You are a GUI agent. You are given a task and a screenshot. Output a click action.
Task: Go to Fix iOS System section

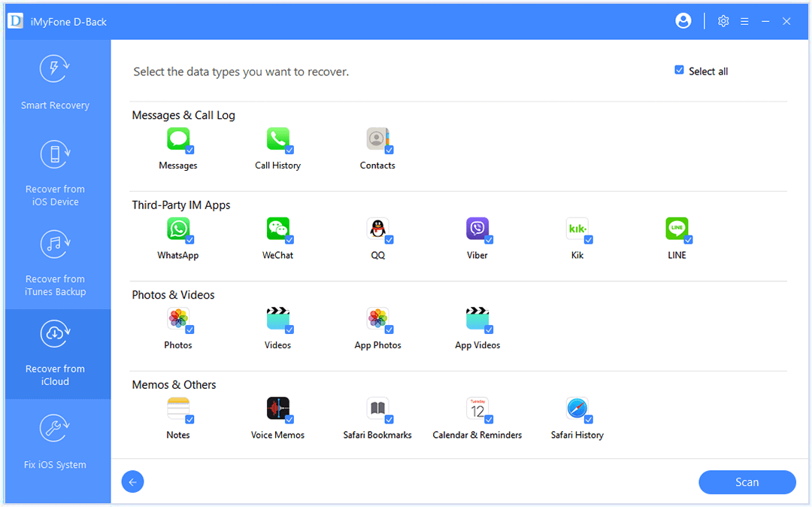(55, 442)
